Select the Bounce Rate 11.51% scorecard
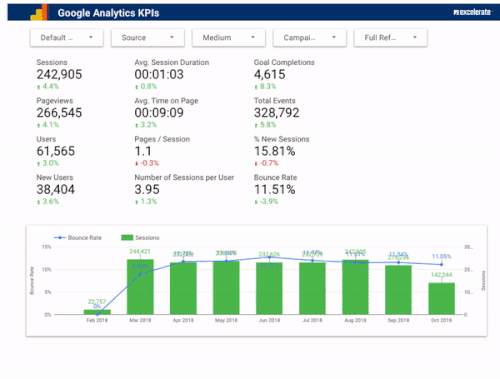The image size is (500, 379). click(x=275, y=189)
